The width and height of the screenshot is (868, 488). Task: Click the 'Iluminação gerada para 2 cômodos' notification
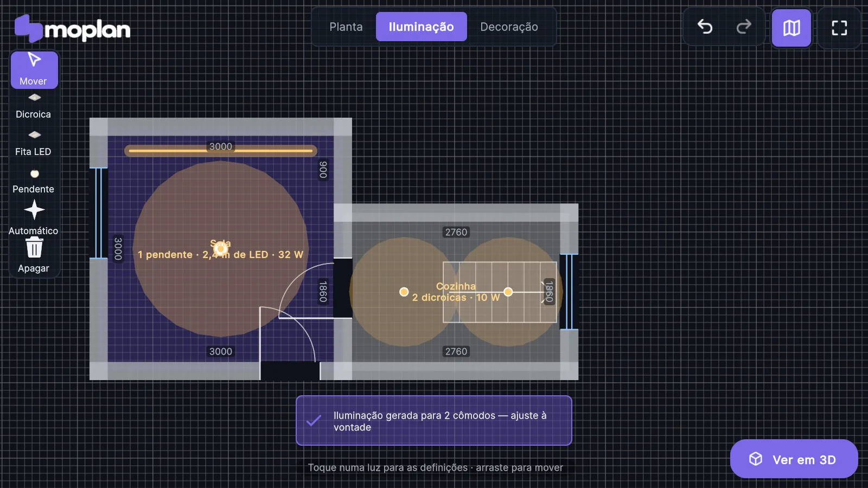pyautogui.click(x=434, y=421)
